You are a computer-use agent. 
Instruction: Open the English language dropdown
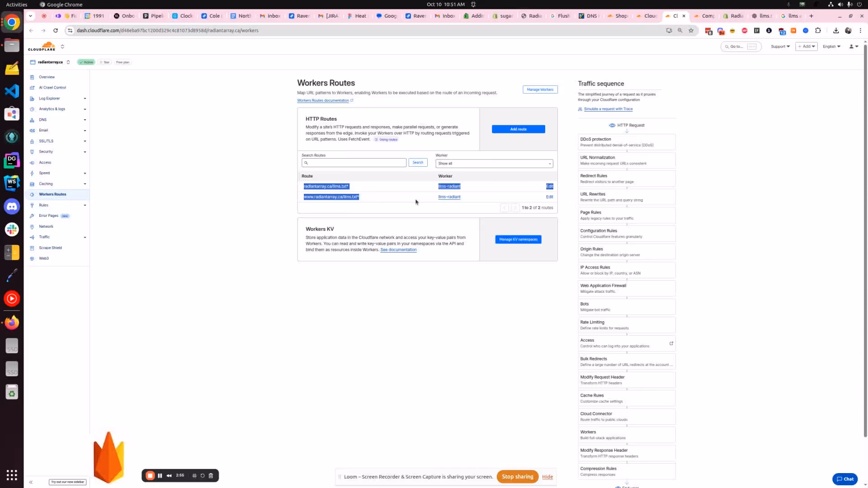click(831, 46)
